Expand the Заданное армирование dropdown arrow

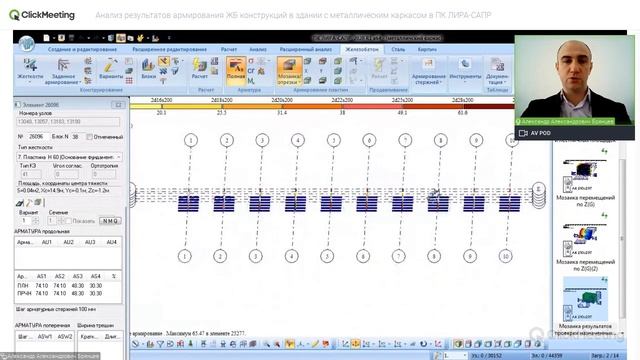pyautogui.click(x=80, y=82)
